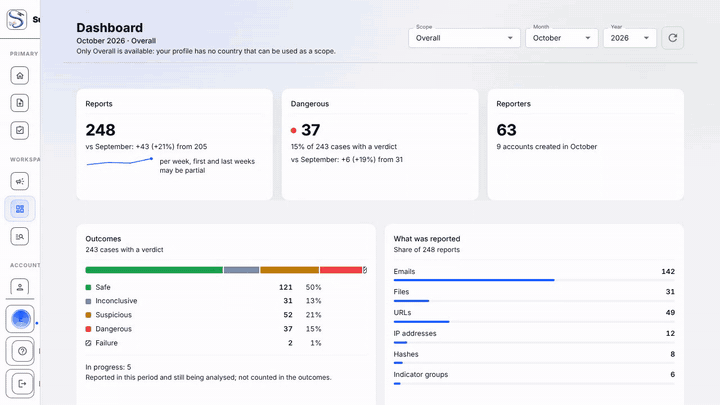720x405 pixels.
Task: Click the Dashboard page heading
Action: point(109,28)
